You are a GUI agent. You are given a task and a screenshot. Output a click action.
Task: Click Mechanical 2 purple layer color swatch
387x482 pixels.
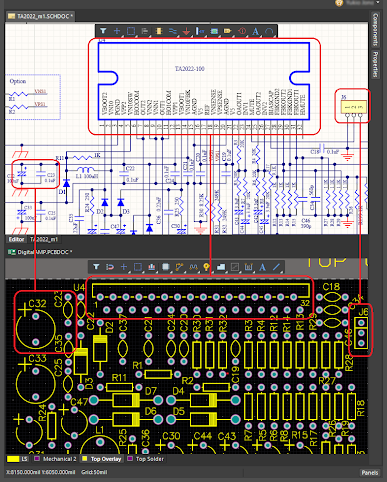tap(37, 459)
